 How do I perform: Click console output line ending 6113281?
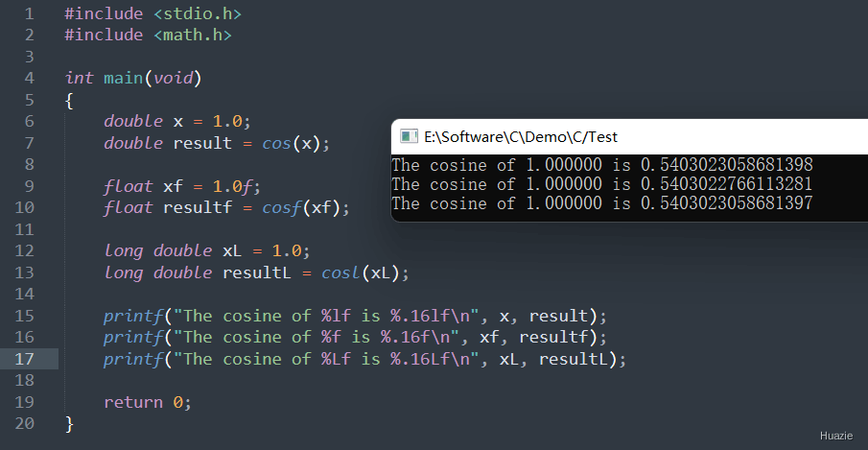click(x=601, y=184)
